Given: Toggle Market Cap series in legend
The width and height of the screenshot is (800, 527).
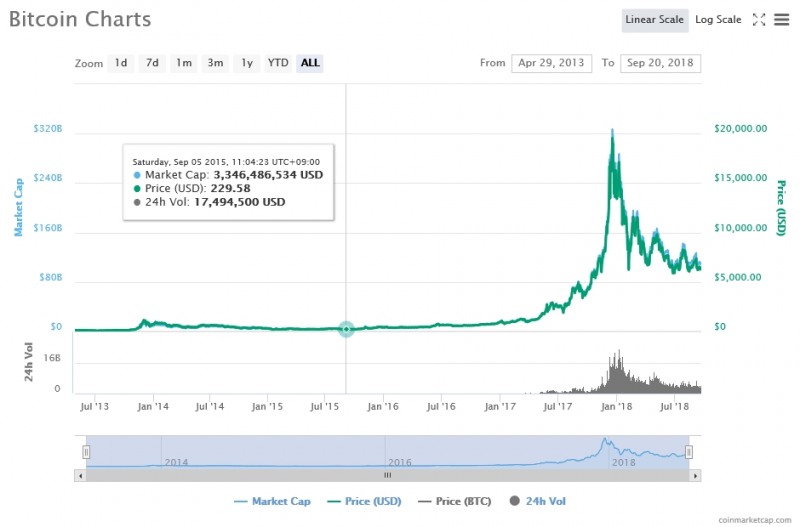Looking at the screenshot, I should click(x=272, y=501).
